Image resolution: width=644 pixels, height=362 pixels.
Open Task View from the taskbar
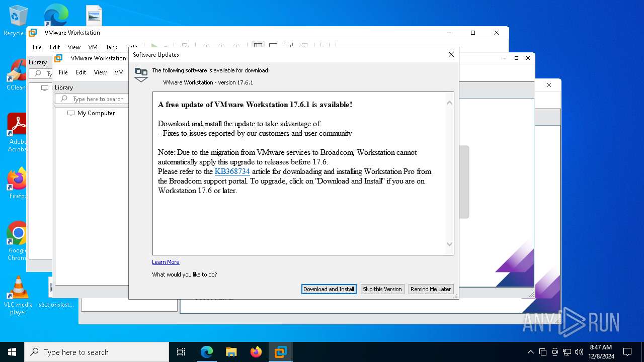(x=181, y=352)
